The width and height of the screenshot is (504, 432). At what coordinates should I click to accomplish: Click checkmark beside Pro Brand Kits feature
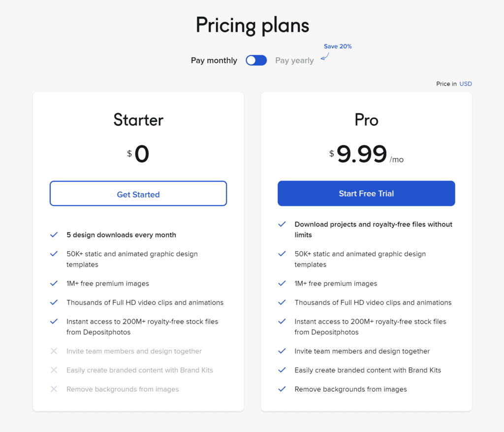[x=282, y=370]
